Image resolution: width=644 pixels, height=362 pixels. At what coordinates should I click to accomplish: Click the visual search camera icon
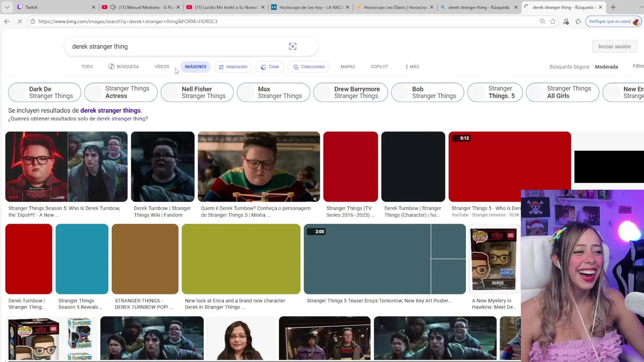[x=292, y=46]
